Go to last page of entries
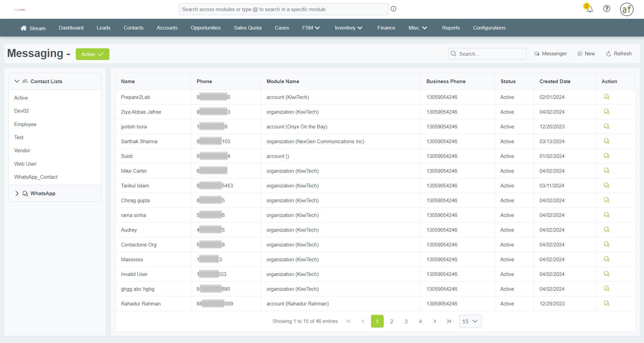The height and width of the screenshot is (343, 644). coord(449,321)
